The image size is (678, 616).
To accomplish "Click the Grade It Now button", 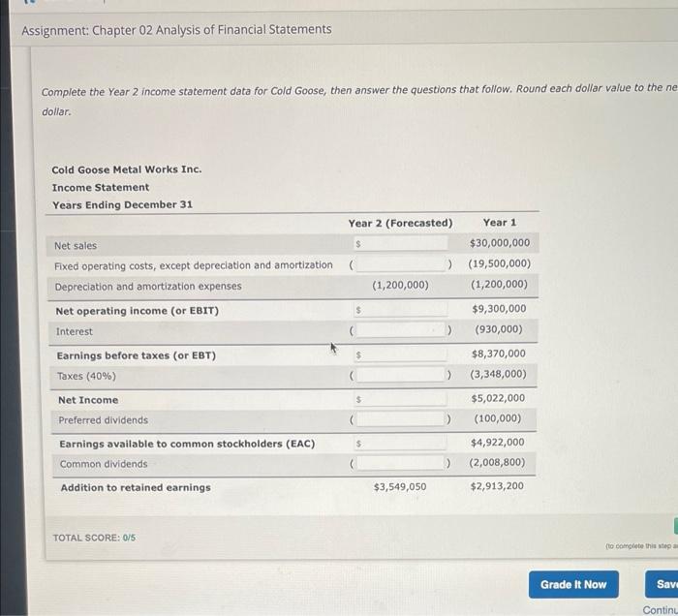I will pyautogui.click(x=573, y=584).
